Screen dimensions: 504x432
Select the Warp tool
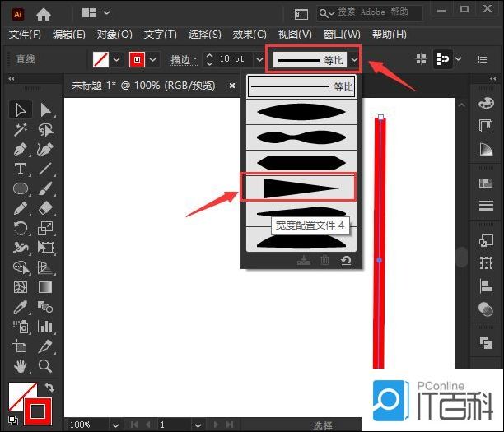[21, 248]
